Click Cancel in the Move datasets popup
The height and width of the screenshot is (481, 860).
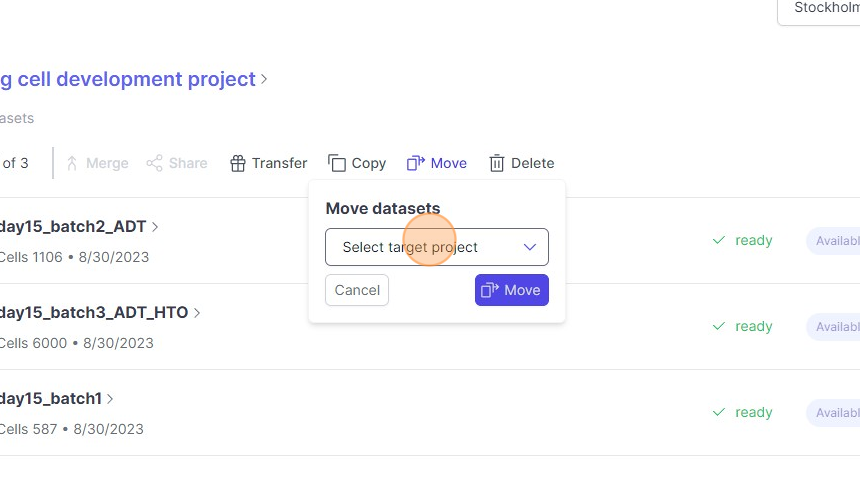click(357, 290)
